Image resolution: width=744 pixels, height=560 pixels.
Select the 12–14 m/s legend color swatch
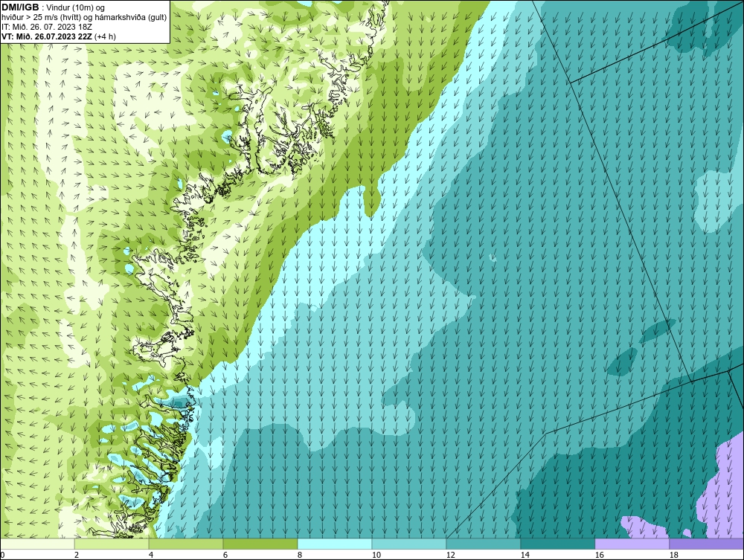pos(483,544)
